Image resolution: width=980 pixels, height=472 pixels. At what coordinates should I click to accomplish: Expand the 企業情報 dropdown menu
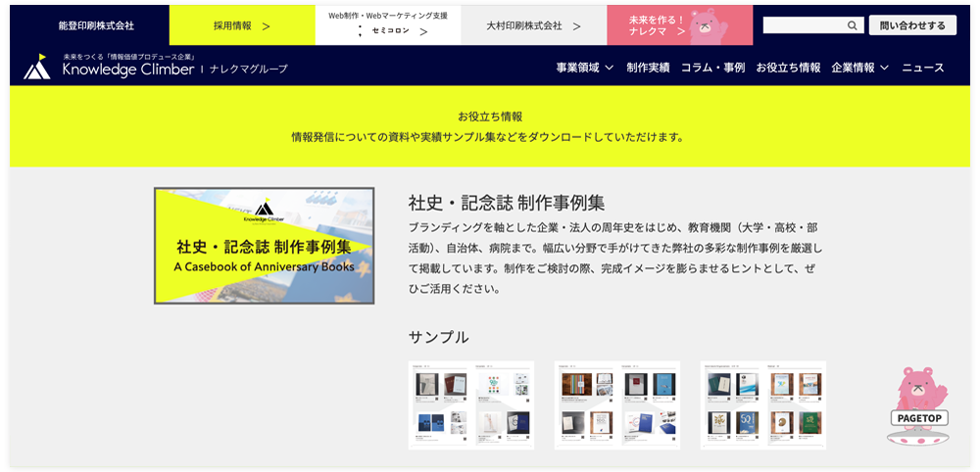tap(860, 68)
